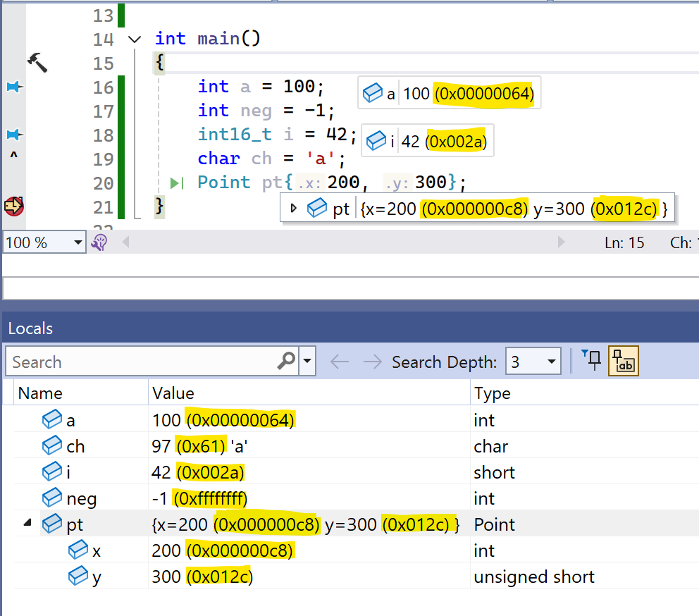Collapse the pt node in Locals
This screenshot has width=699, height=616.
point(27,522)
